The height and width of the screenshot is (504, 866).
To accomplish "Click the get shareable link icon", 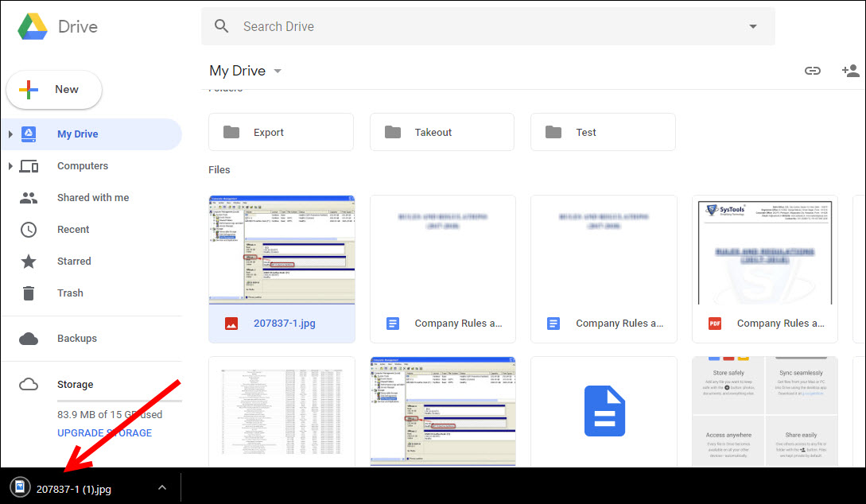I will point(813,71).
